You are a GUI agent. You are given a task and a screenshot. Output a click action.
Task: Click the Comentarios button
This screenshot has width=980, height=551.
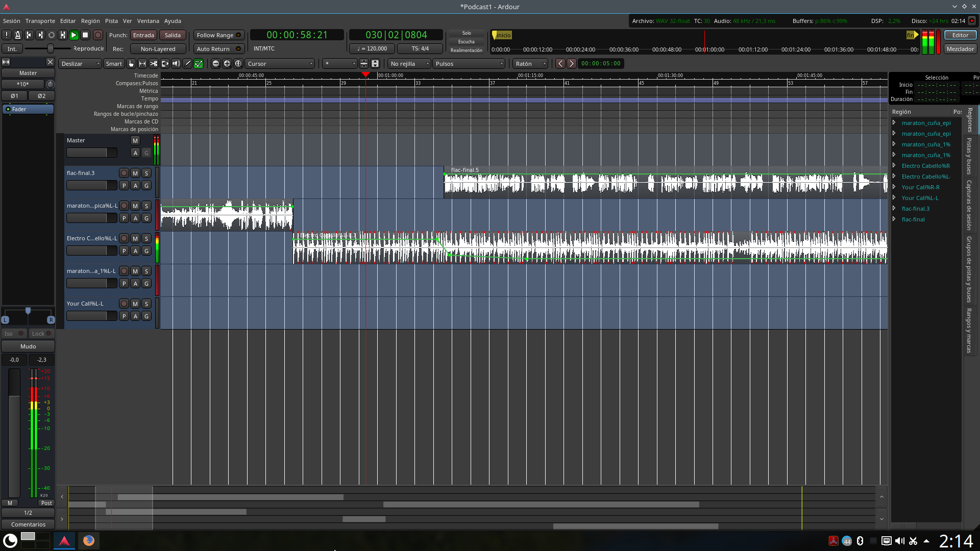click(x=28, y=524)
